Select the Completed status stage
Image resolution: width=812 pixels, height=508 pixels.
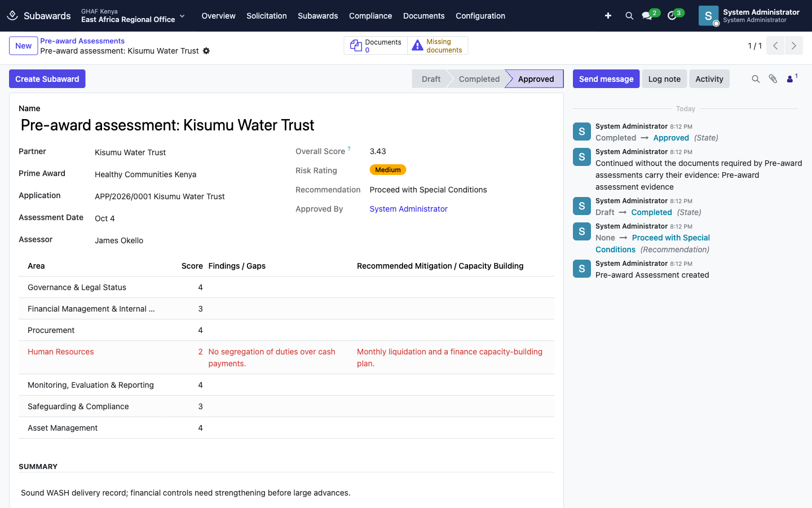[479, 79]
